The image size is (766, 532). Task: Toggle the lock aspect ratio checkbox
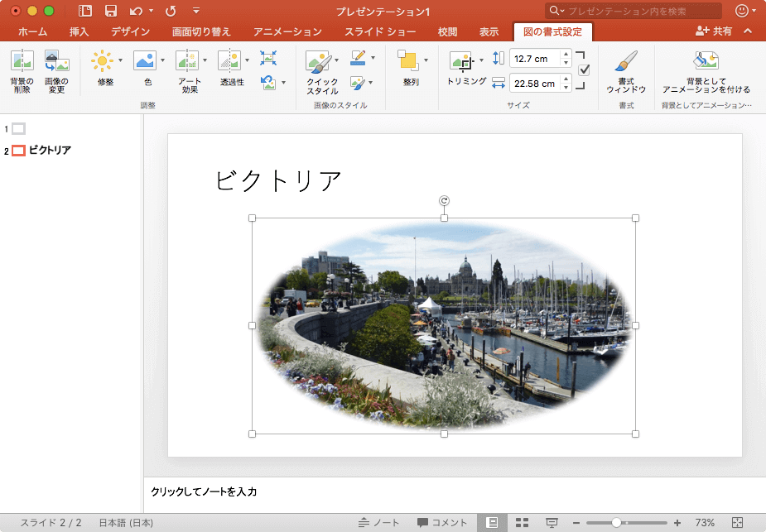point(584,70)
